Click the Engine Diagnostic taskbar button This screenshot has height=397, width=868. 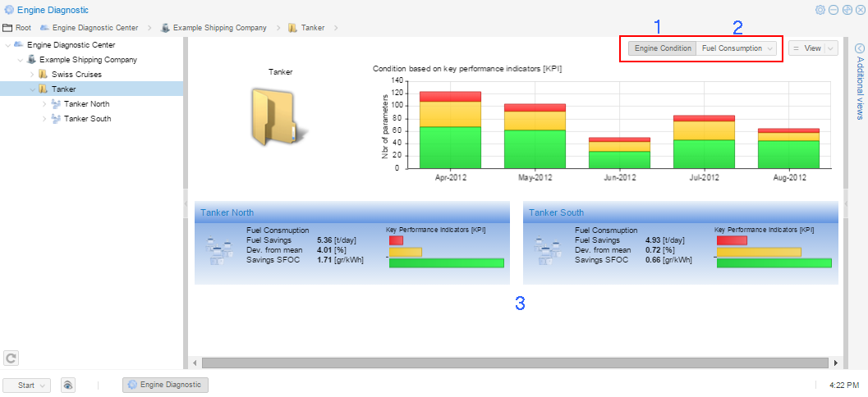165,385
